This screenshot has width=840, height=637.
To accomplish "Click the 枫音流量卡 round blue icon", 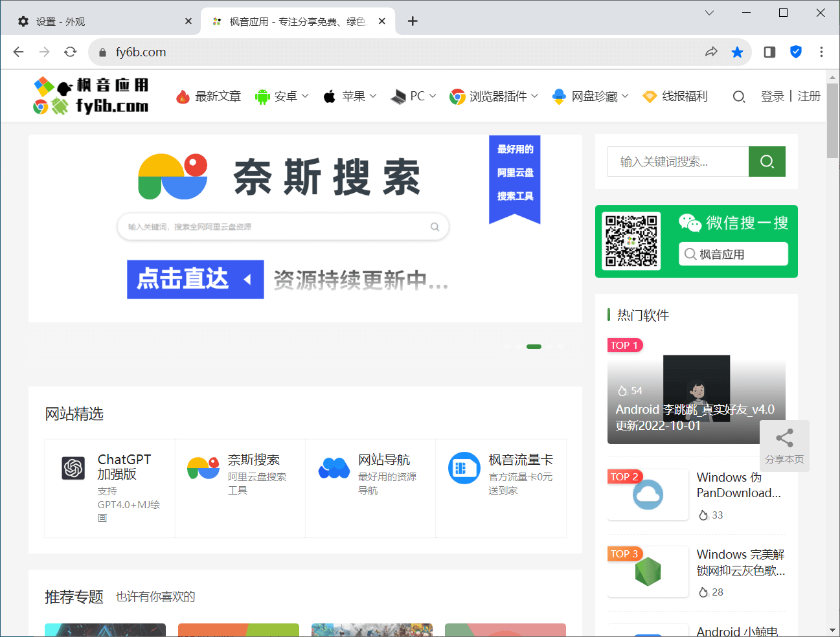I will [464, 468].
